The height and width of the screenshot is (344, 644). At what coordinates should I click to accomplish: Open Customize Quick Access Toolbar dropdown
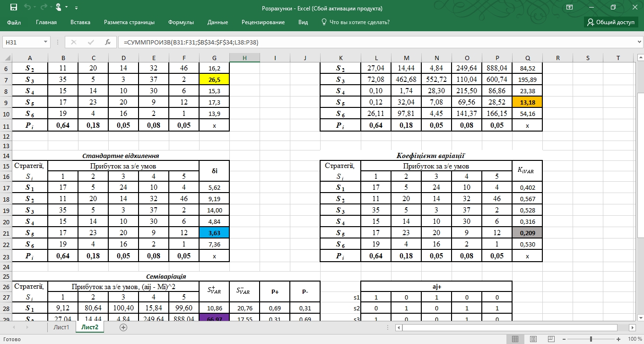coord(77,8)
